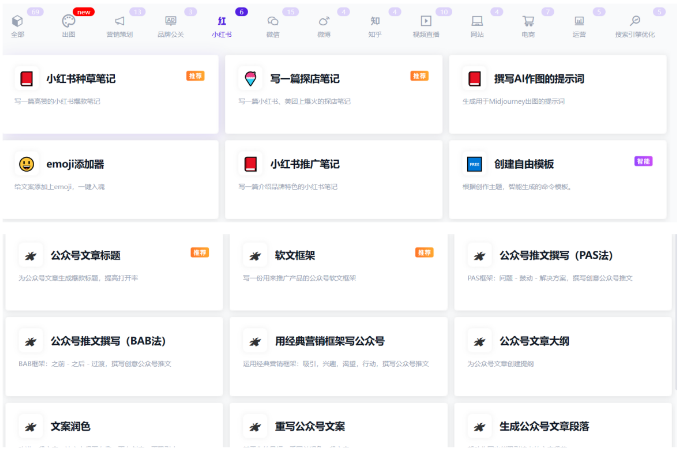Image resolution: width=679 pixels, height=450 pixels.
Task: Open the emoji添加器 template title
Action: 75,165
